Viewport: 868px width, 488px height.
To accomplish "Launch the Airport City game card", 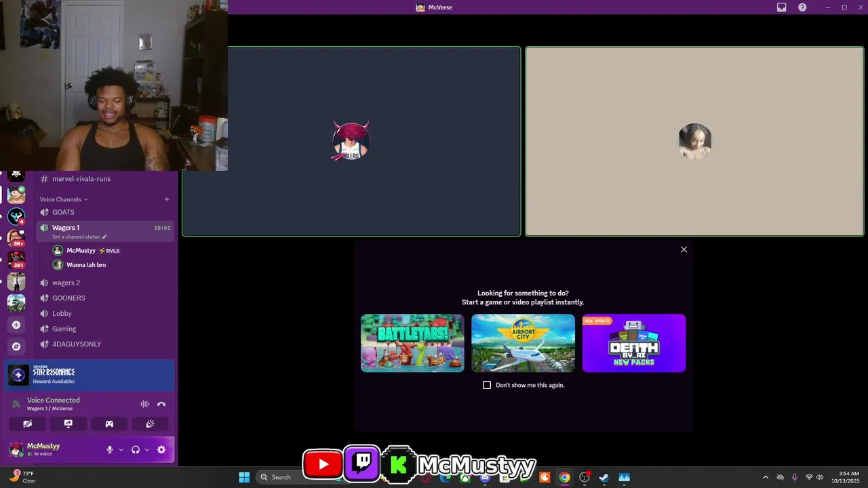I will pos(523,343).
